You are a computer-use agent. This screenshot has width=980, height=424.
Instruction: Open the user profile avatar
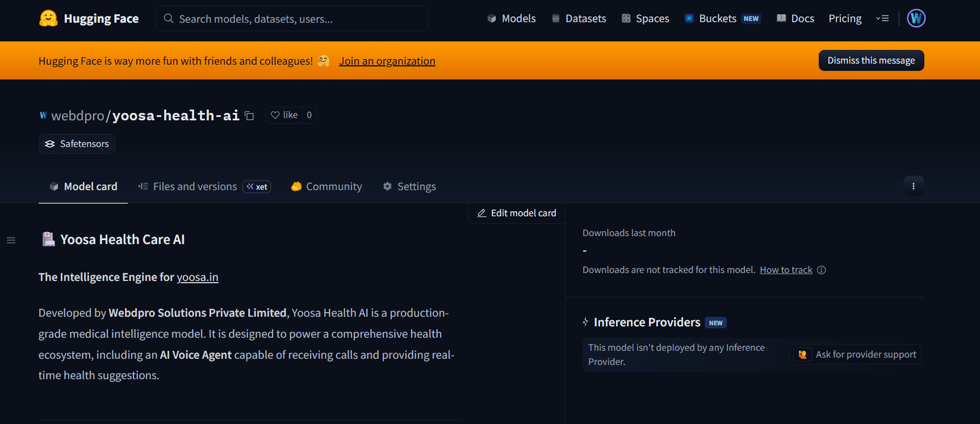pyautogui.click(x=916, y=19)
